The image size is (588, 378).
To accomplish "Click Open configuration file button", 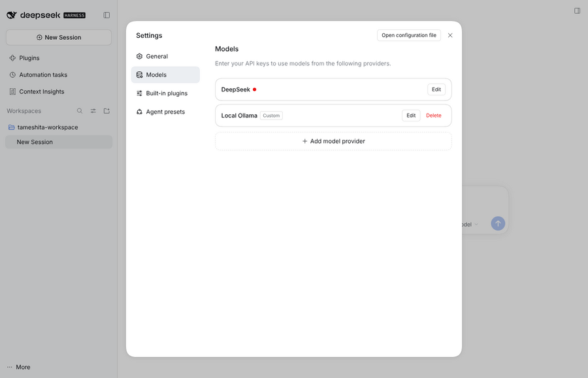I will tap(409, 35).
